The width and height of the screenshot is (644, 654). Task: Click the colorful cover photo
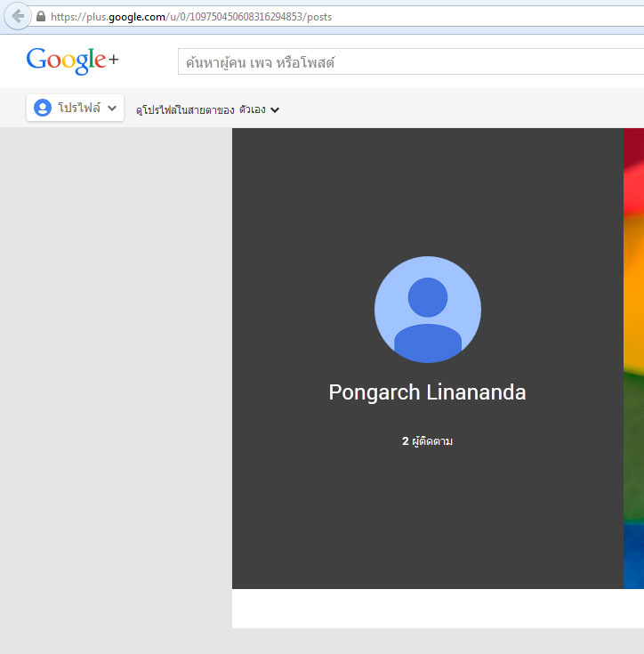pyautogui.click(x=633, y=359)
